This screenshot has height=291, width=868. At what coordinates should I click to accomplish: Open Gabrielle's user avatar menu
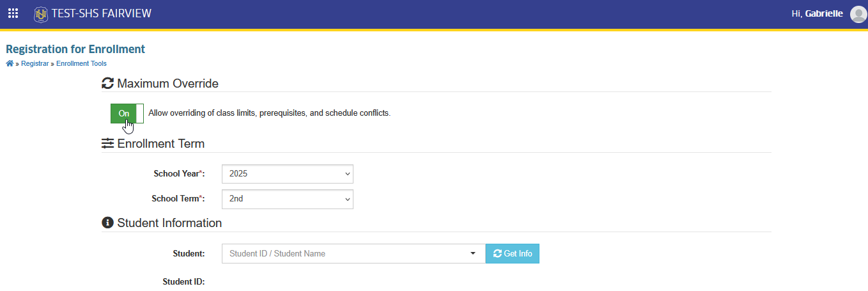pos(858,13)
